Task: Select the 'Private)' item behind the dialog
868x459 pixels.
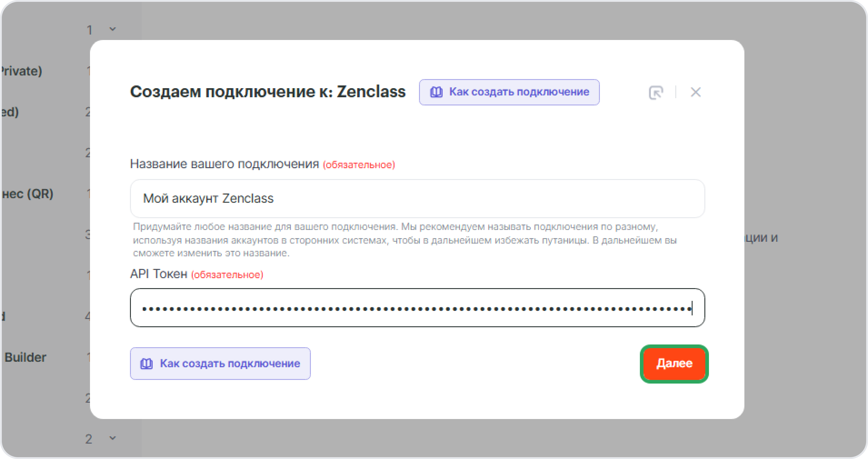Action: click(22, 71)
